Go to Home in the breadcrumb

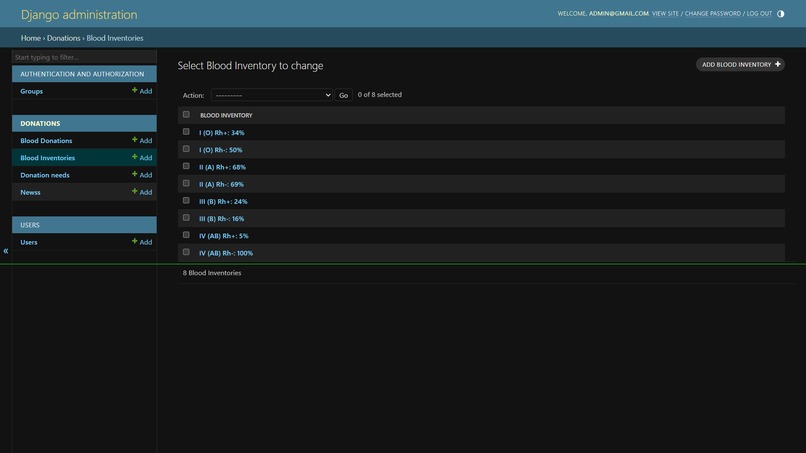[x=31, y=38]
